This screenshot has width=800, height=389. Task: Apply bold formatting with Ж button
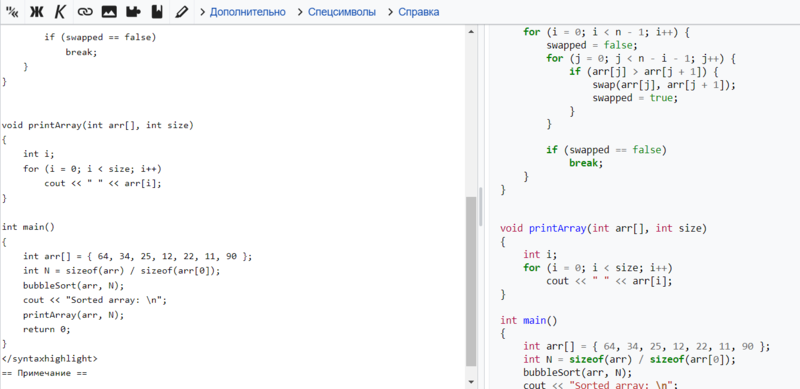pyautogui.click(x=36, y=12)
